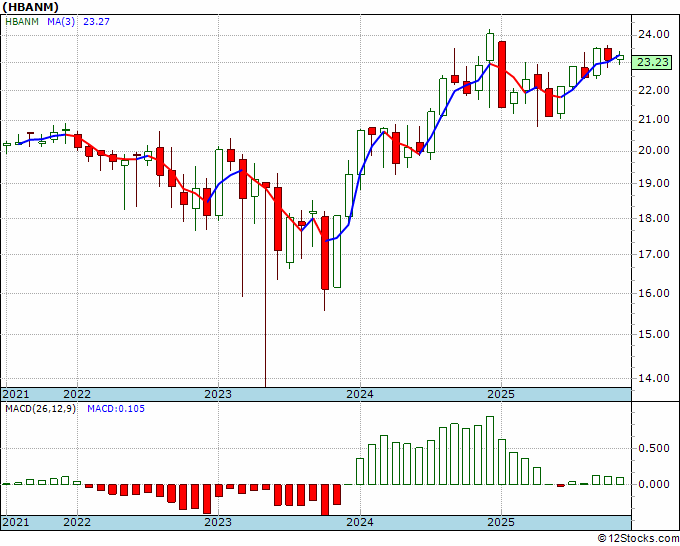Click the latest green candlestick beside 23.23 tag
The image size is (680, 546).
click(620, 57)
